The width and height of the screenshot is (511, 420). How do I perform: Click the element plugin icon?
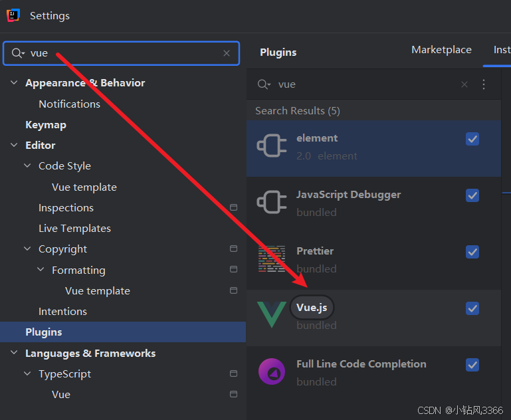coord(272,146)
